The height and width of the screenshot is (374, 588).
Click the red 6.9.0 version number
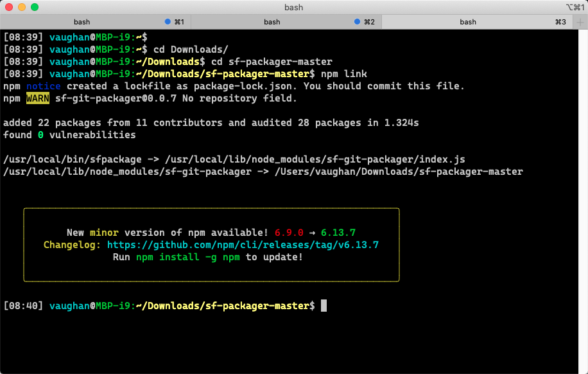point(289,233)
